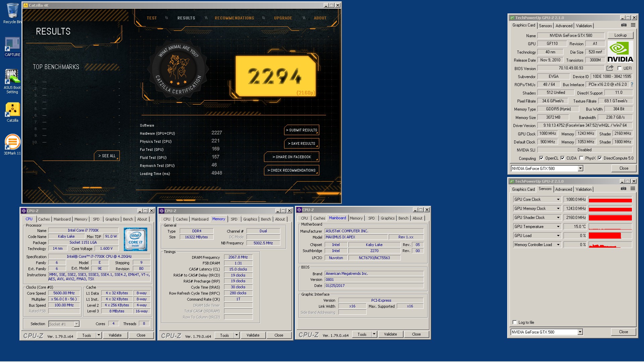The image size is (644, 362).
Task: Click the Intel Core i7 logo in CPU-Z
Action: [x=135, y=239]
